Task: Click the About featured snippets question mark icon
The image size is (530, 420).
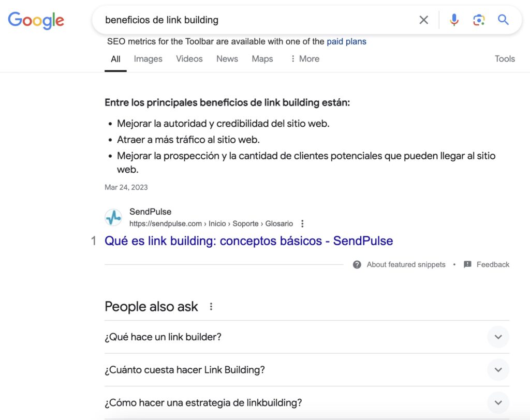Action: point(357,264)
